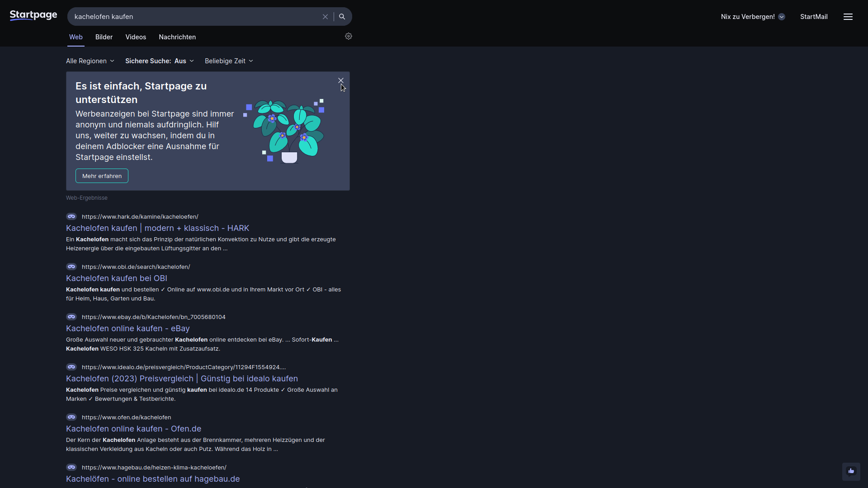The image size is (868, 488).
Task: Switch to the Nachrichten tab
Action: (x=177, y=37)
